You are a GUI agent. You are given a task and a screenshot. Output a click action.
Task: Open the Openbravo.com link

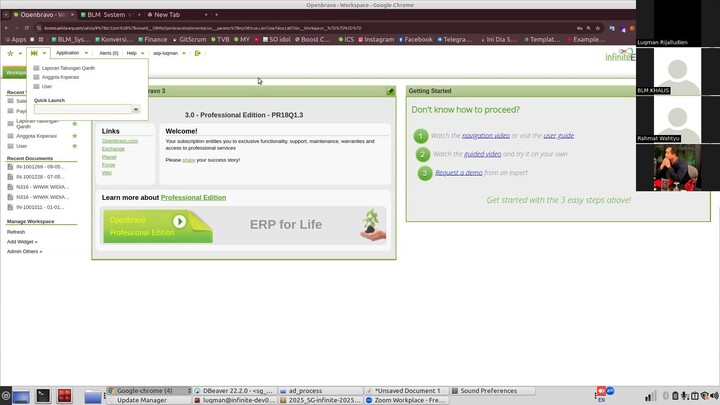click(x=120, y=141)
